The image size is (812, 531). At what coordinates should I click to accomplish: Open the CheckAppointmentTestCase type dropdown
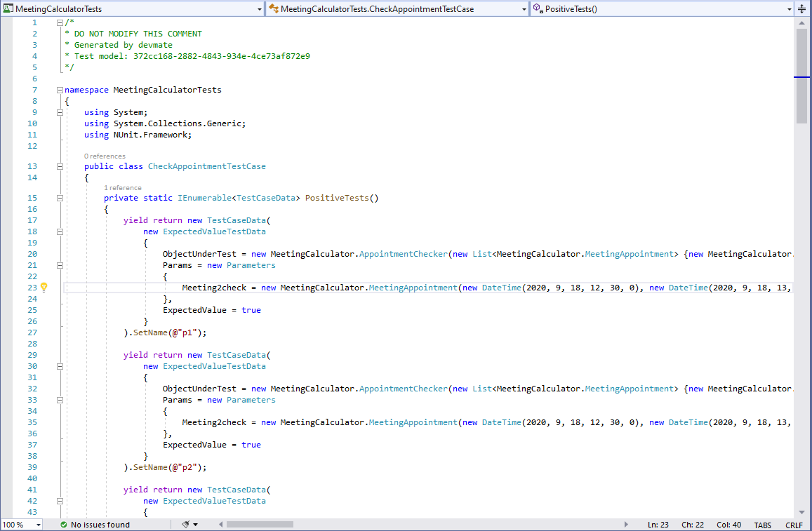click(x=523, y=10)
